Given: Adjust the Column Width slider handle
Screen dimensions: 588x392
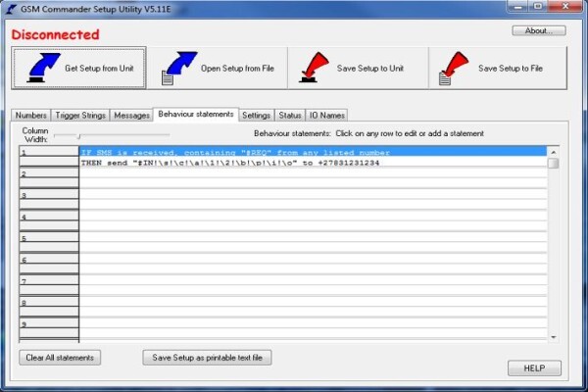Looking at the screenshot, I should pos(78,136).
